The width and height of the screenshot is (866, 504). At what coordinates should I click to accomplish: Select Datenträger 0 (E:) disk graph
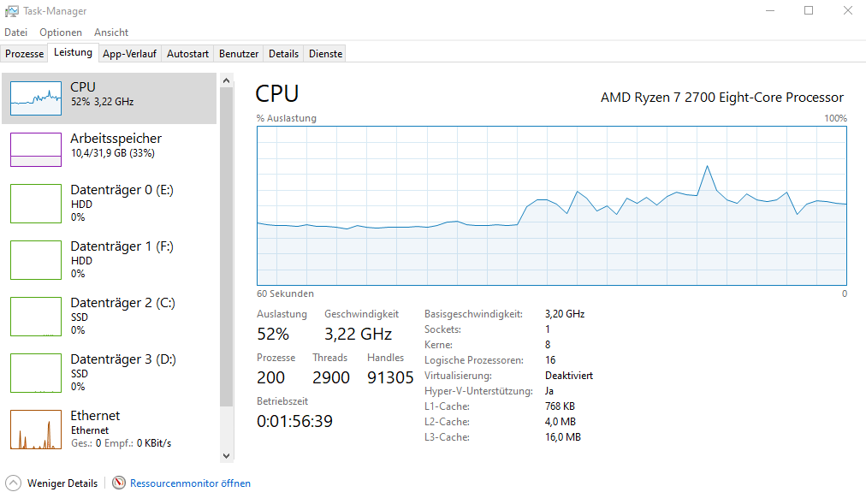coord(36,203)
